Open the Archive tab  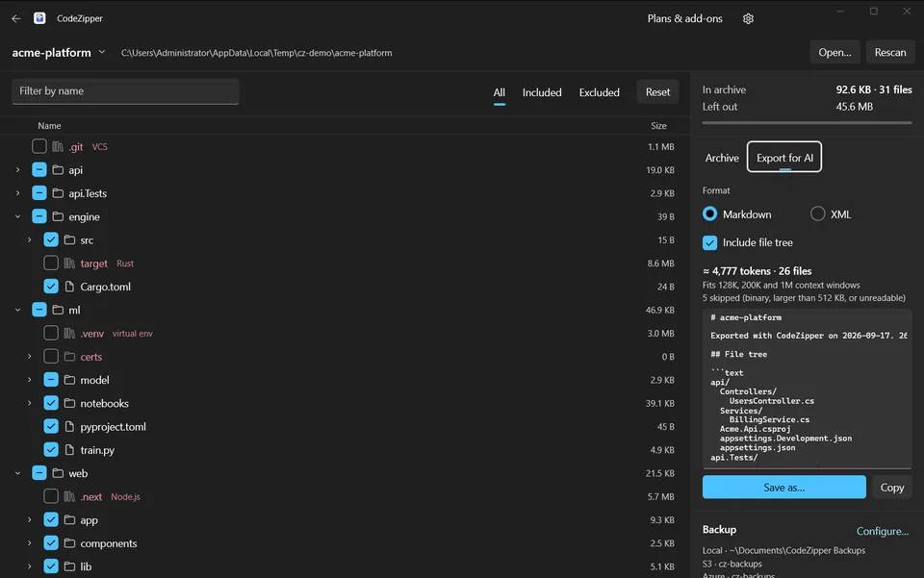point(722,158)
